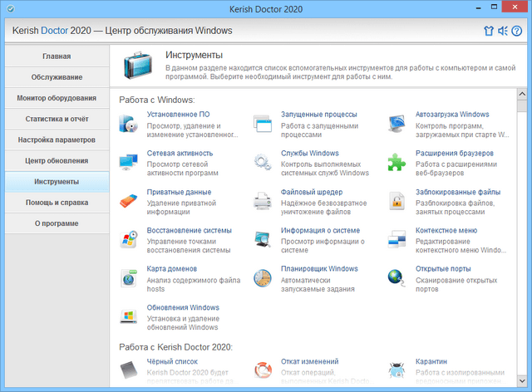Click the Обновления Windows icon
This screenshot has width=532, height=392.
(129, 316)
